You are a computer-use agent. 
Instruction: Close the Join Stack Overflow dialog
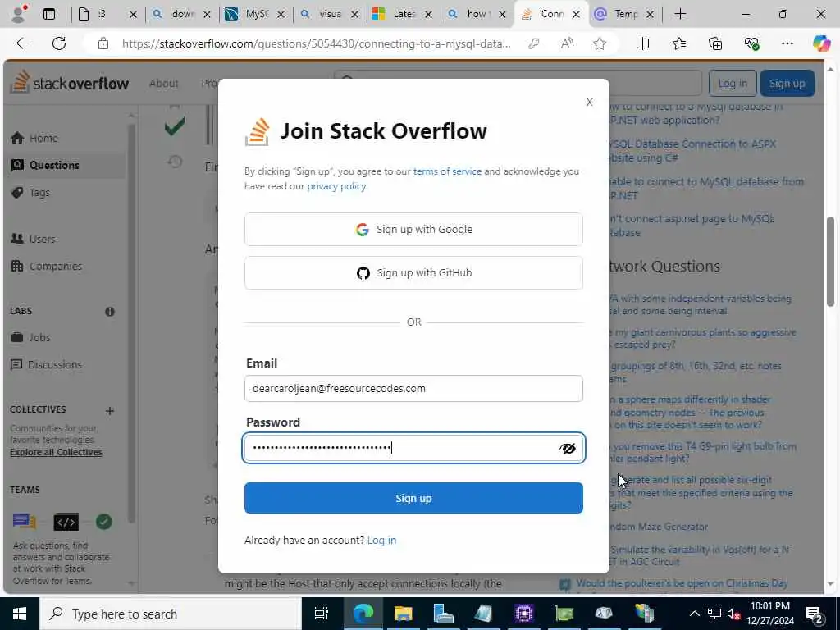589,102
